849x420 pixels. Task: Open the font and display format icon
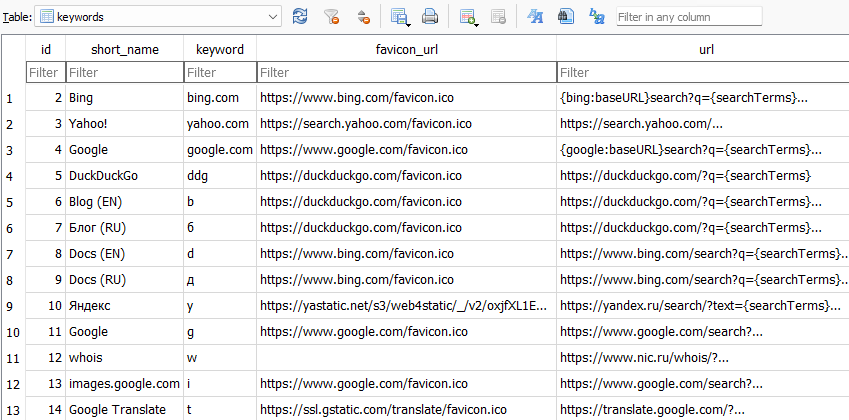(x=535, y=16)
